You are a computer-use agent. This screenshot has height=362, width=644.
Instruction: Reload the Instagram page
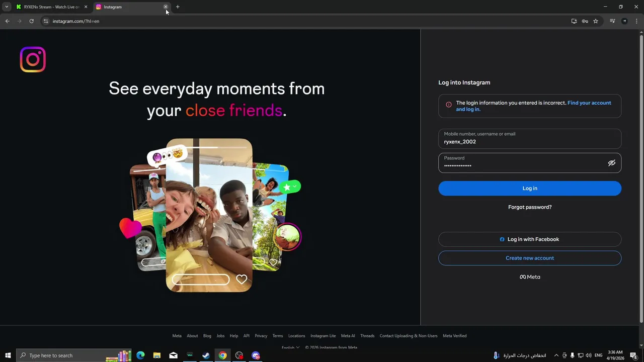31,21
